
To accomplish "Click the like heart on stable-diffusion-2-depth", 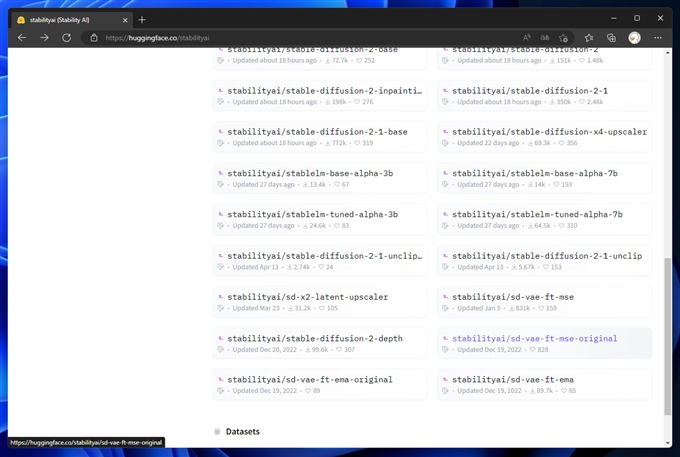I will tap(339, 349).
